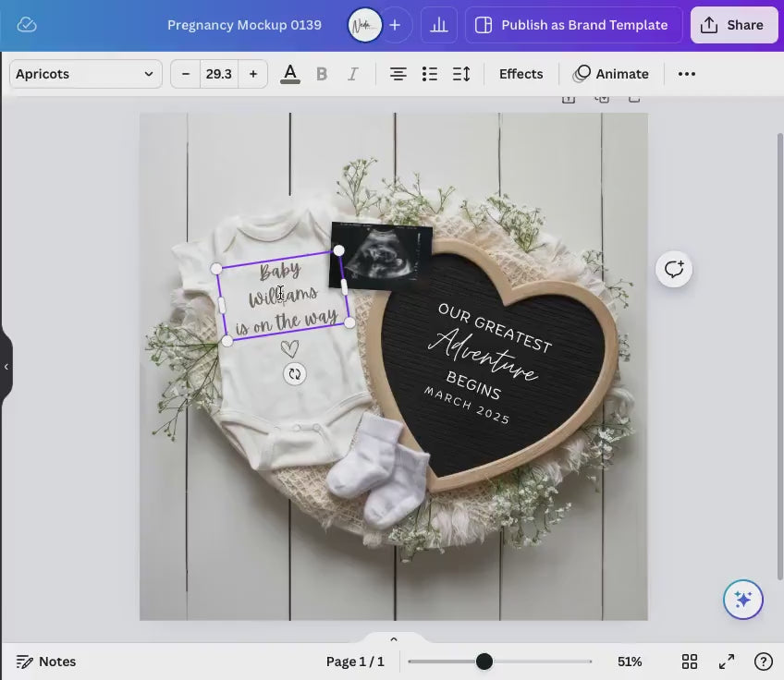Viewport: 784px width, 680px height.
Task: Change the text color
Action: [289, 74]
